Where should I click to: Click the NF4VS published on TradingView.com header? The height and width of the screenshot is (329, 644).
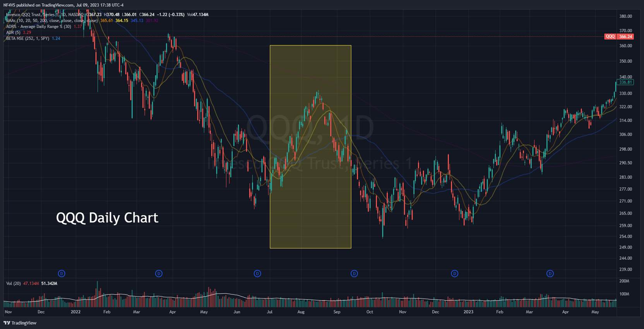point(63,5)
